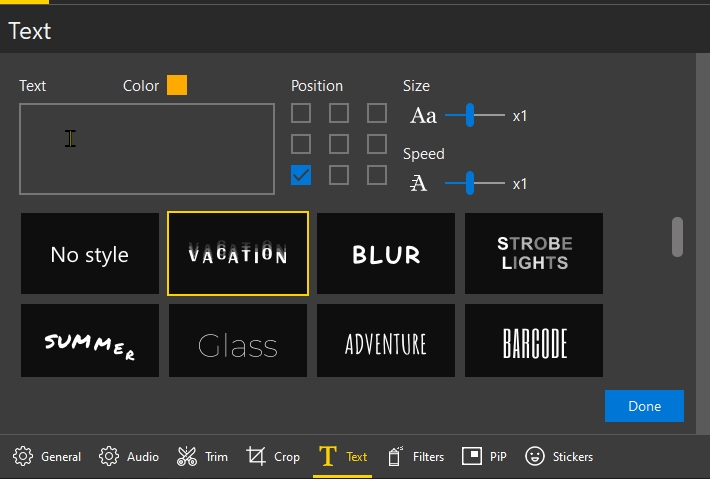Select the Trim scissors icon
The width and height of the screenshot is (710, 479).
pyautogui.click(x=187, y=456)
